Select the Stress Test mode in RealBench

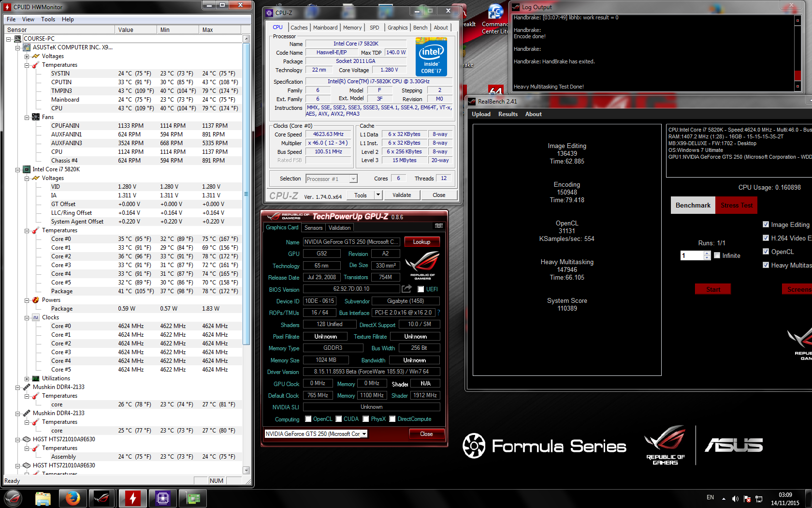pyautogui.click(x=737, y=205)
